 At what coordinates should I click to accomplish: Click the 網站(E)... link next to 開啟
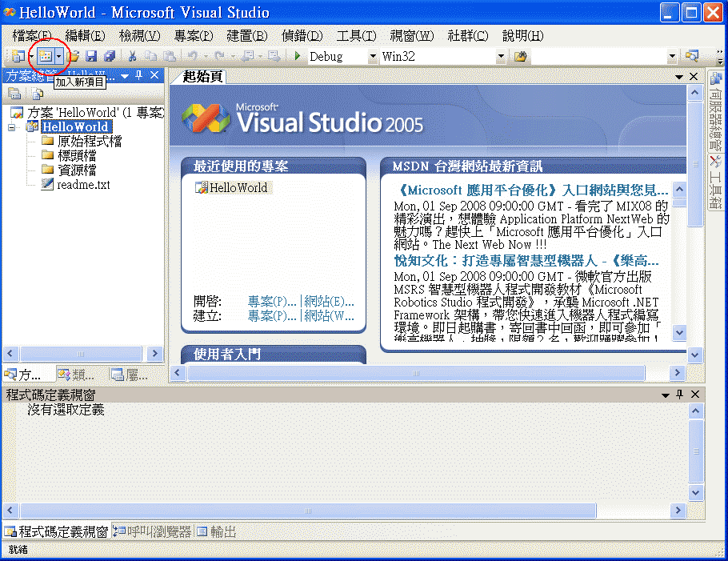point(329,302)
